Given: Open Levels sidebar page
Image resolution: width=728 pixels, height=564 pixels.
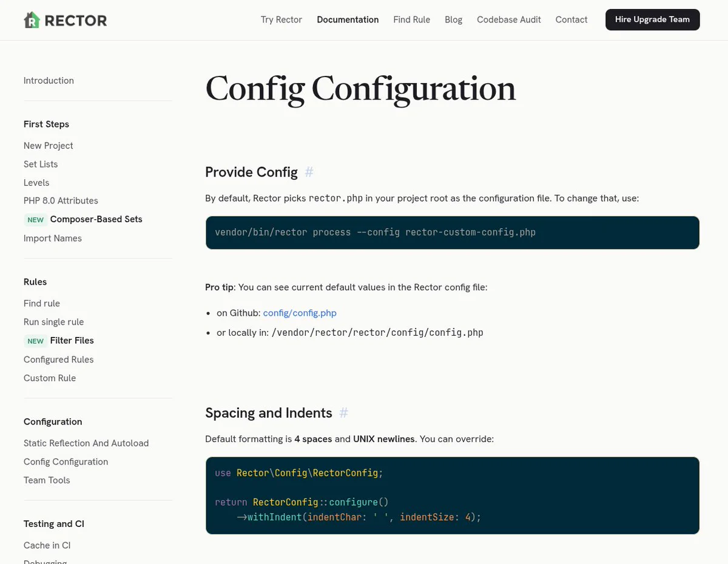Looking at the screenshot, I should pyautogui.click(x=36, y=183).
